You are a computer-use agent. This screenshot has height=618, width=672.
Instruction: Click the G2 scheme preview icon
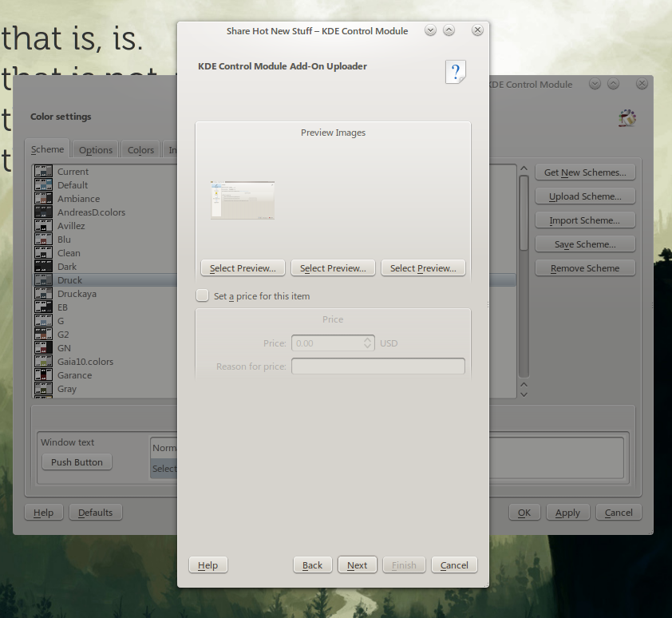coord(43,334)
